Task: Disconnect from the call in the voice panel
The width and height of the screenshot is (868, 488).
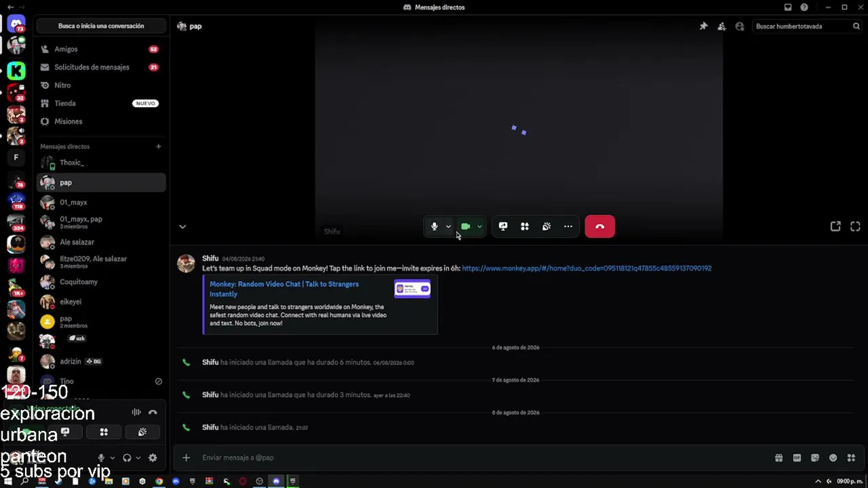Action: (153, 412)
